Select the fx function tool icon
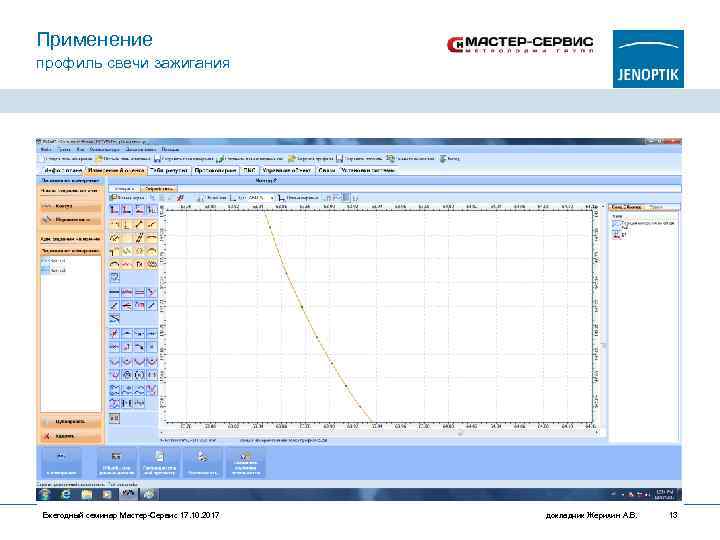This screenshot has height=540, width=720. tap(140, 264)
